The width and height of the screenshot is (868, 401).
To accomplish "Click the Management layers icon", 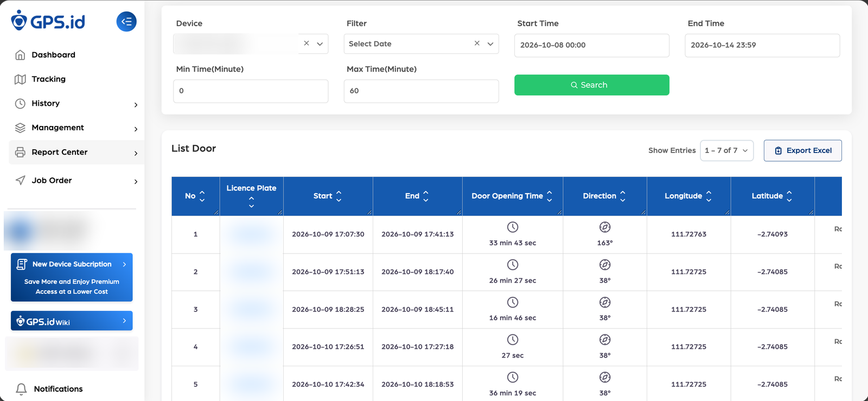I will [x=20, y=128].
